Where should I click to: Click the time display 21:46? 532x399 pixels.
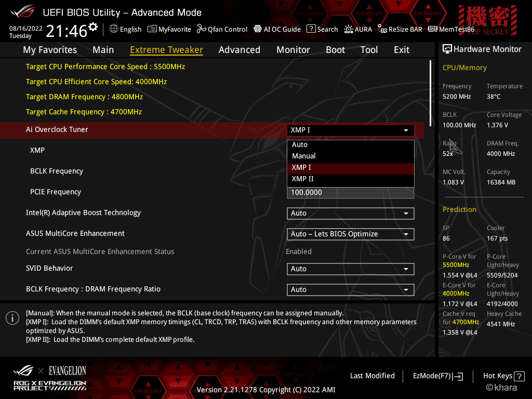pos(66,31)
